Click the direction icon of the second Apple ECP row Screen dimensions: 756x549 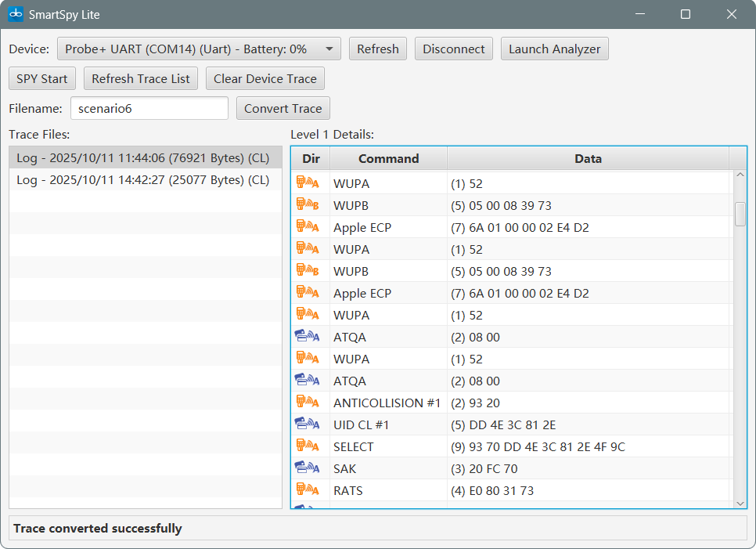click(x=307, y=292)
